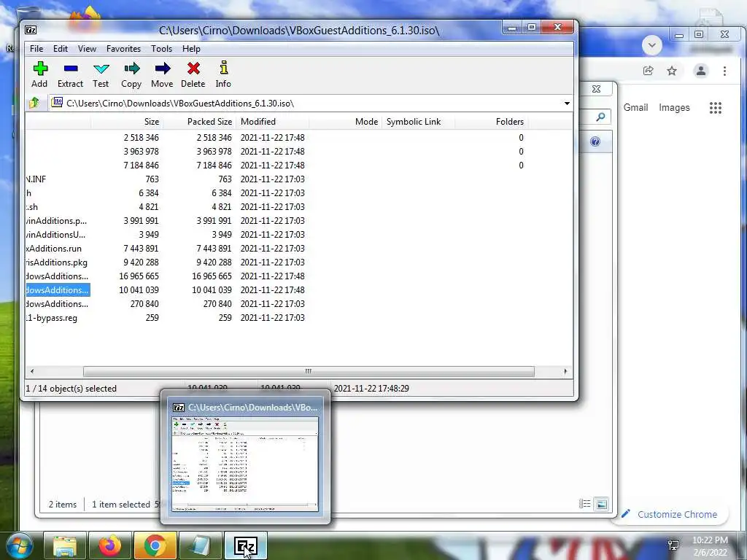Open the Google apps grid in Chrome
This screenshot has height=560, width=747.
tap(715, 108)
